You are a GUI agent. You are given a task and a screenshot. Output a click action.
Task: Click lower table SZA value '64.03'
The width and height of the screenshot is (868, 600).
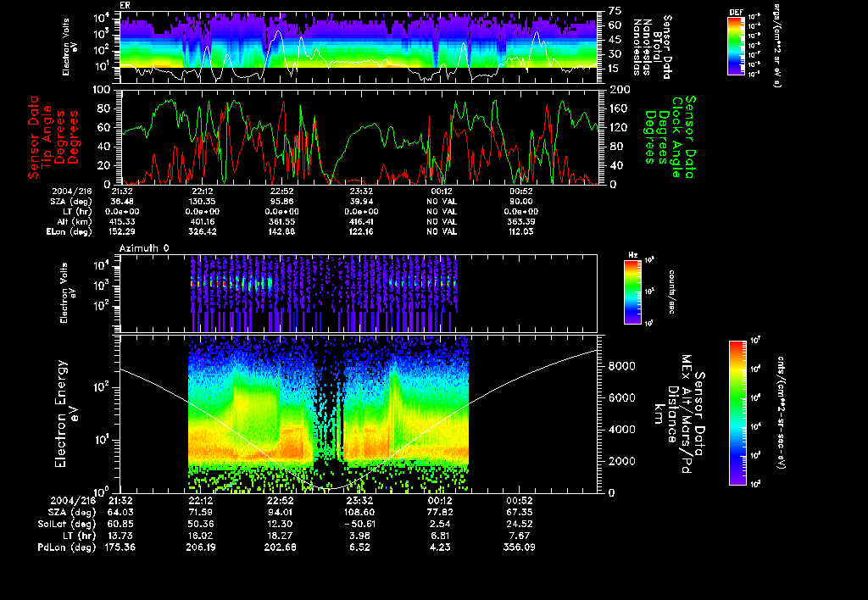120,512
